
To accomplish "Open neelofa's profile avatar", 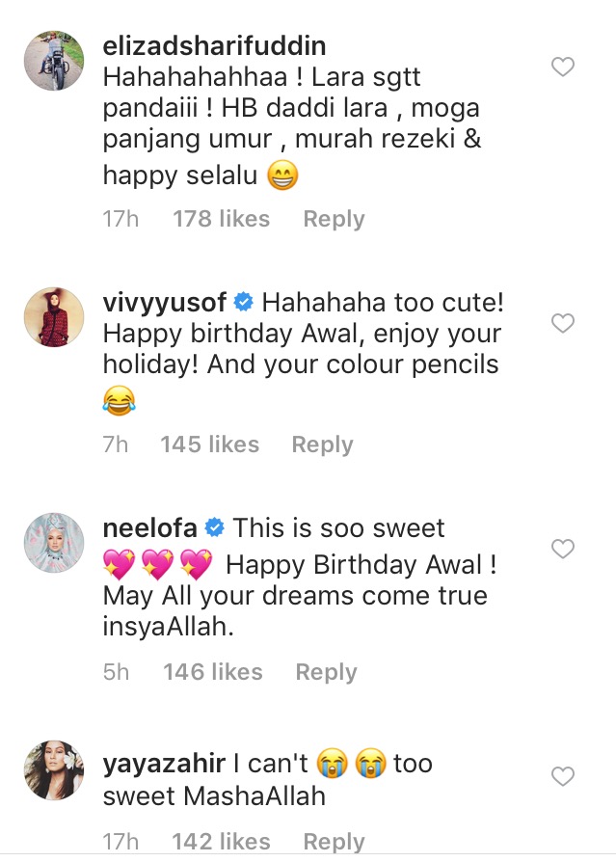I will [53, 543].
